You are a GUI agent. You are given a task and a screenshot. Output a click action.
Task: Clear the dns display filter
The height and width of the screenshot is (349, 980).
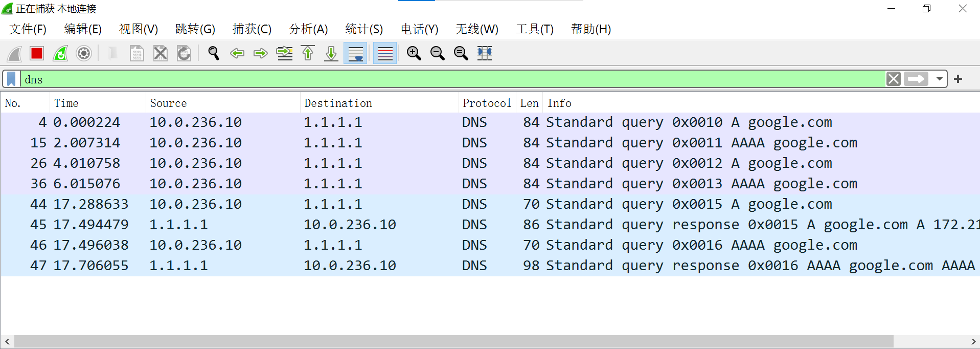[894, 79]
